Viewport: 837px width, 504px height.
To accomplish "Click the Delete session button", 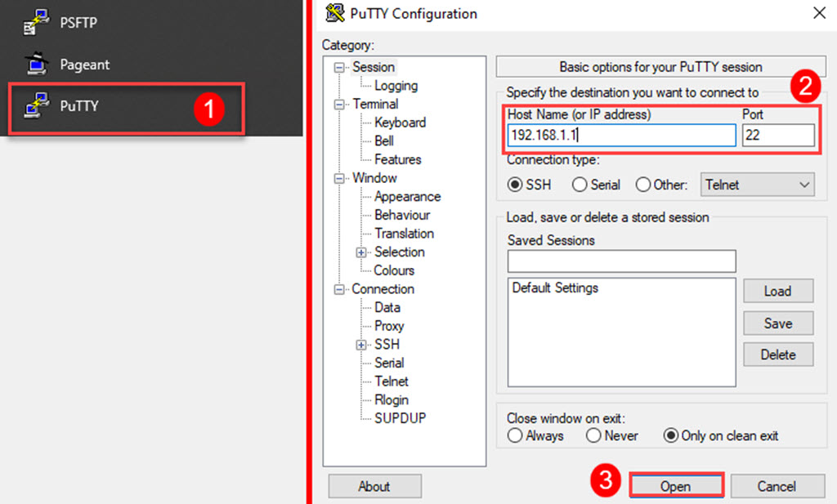I will 778,355.
